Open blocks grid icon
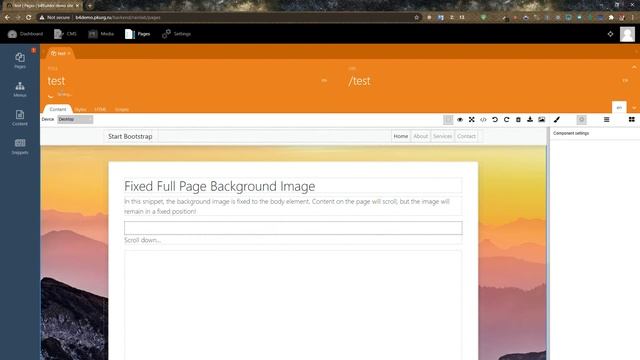The height and width of the screenshot is (360, 640). pyautogui.click(x=631, y=120)
